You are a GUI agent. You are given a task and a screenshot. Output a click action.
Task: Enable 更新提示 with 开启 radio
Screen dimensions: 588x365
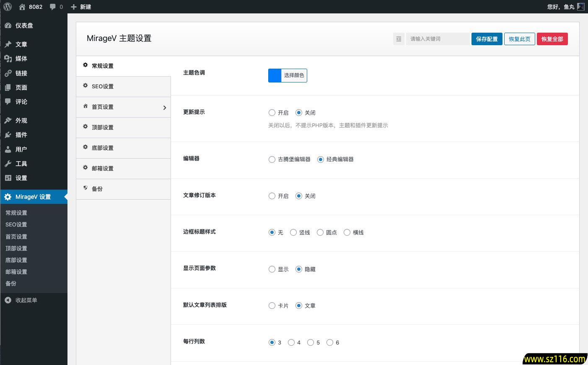tap(272, 113)
